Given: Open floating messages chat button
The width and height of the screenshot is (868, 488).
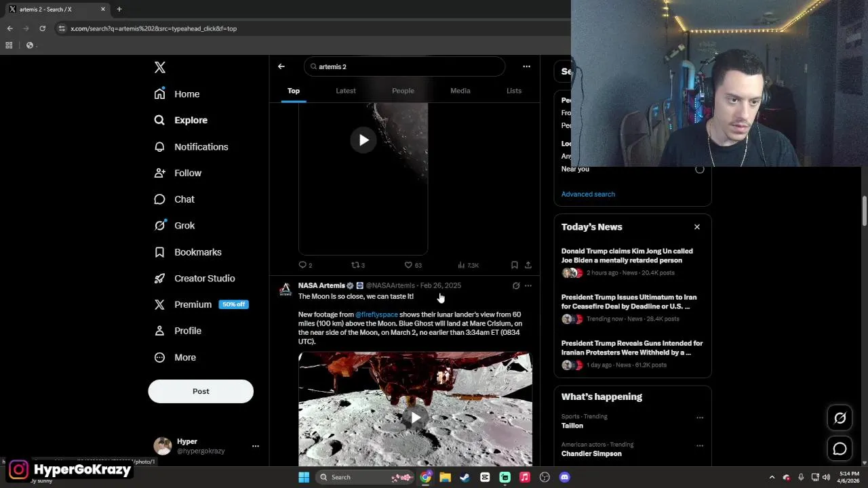Looking at the screenshot, I should click(x=840, y=449).
